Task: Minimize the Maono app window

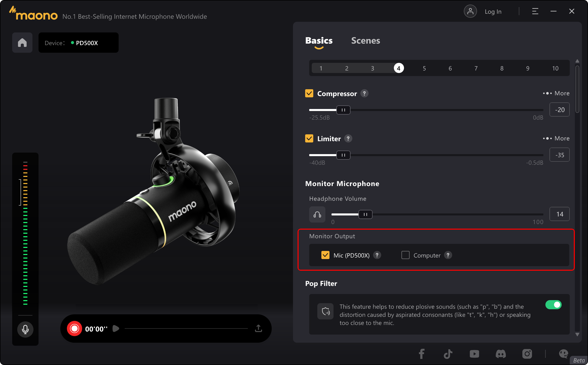Action: coord(554,11)
